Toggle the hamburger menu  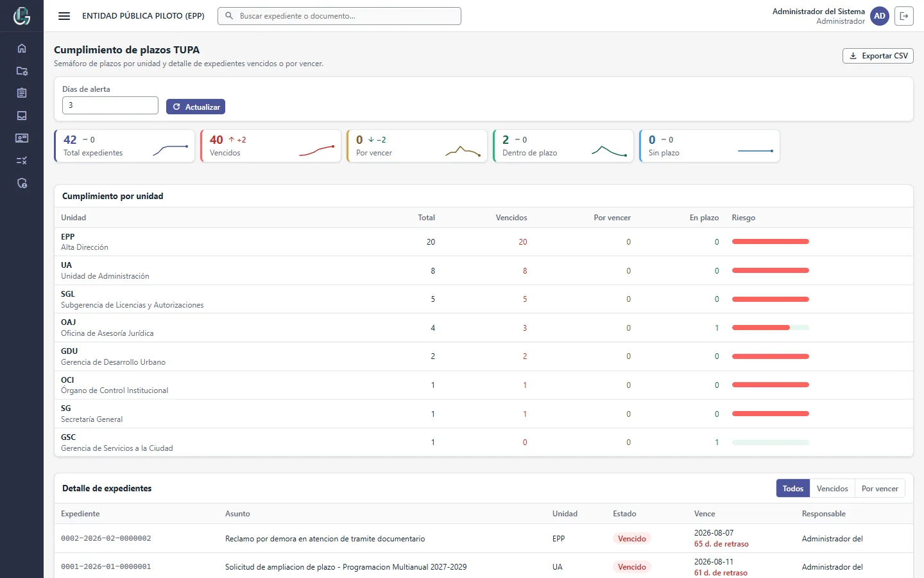pyautogui.click(x=64, y=16)
